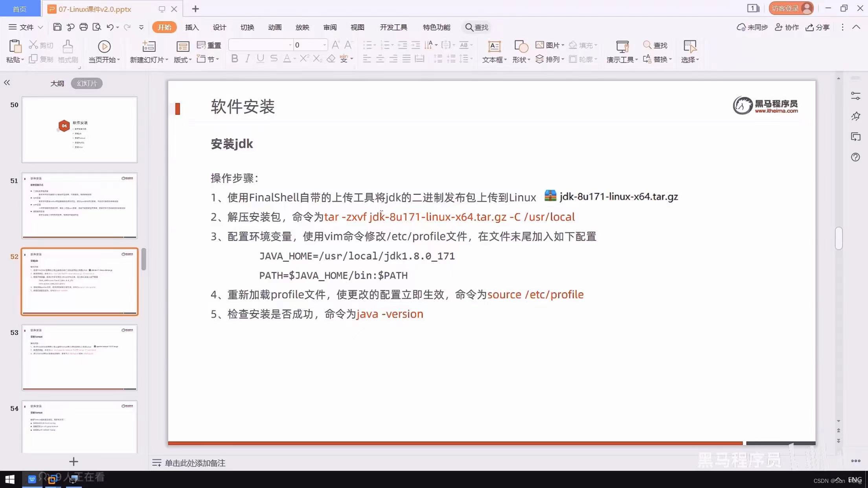Click the Undo arrow icon
868x488 pixels.
coord(110,27)
